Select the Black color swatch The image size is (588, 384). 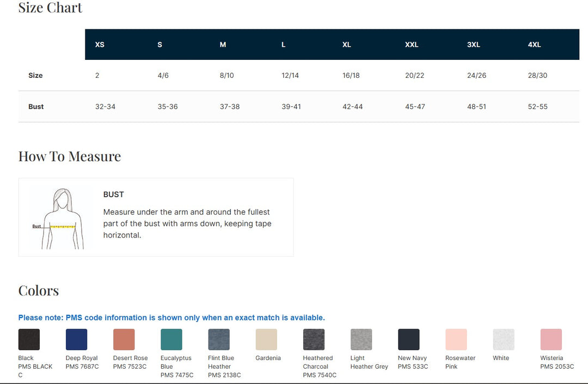point(29,339)
